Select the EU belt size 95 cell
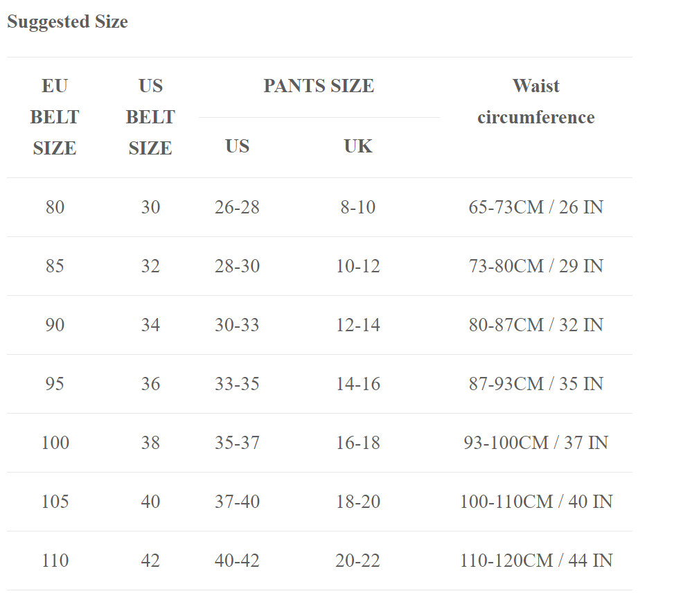The image size is (683, 616). tap(55, 384)
